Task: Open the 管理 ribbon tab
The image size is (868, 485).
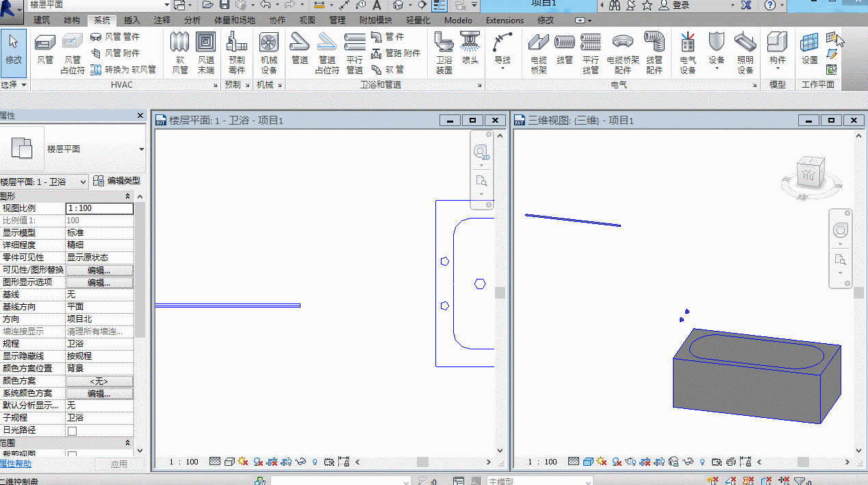Action: [x=337, y=21]
